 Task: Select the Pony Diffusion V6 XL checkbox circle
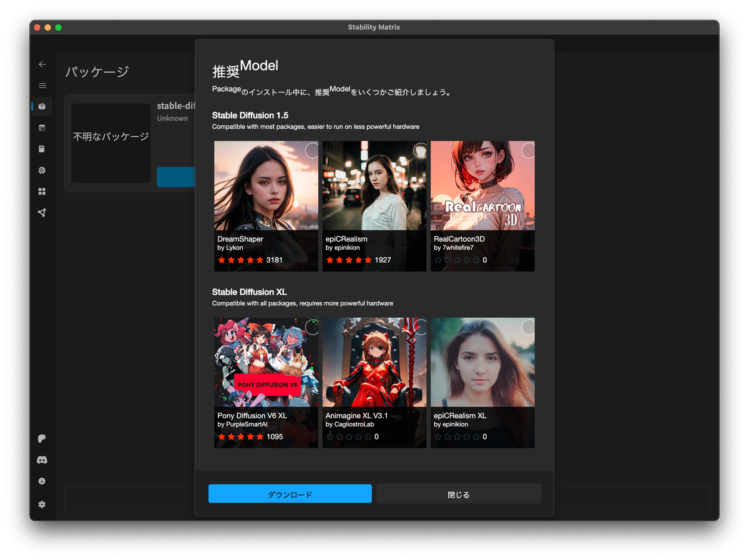[311, 327]
